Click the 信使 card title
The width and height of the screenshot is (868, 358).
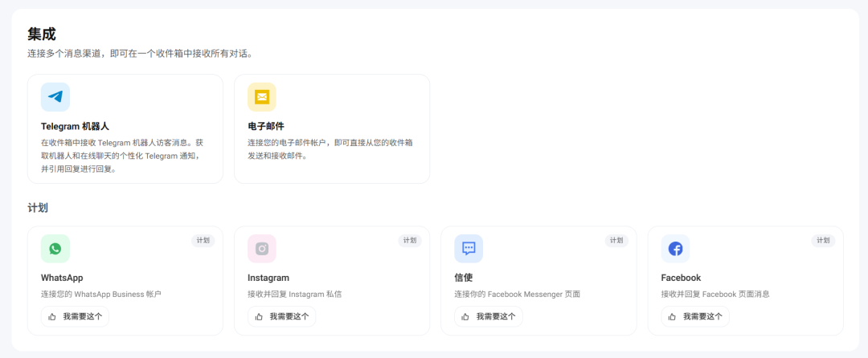click(464, 278)
